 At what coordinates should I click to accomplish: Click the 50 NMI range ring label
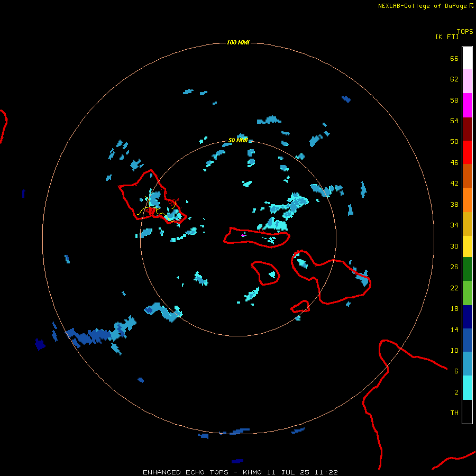coord(238,140)
